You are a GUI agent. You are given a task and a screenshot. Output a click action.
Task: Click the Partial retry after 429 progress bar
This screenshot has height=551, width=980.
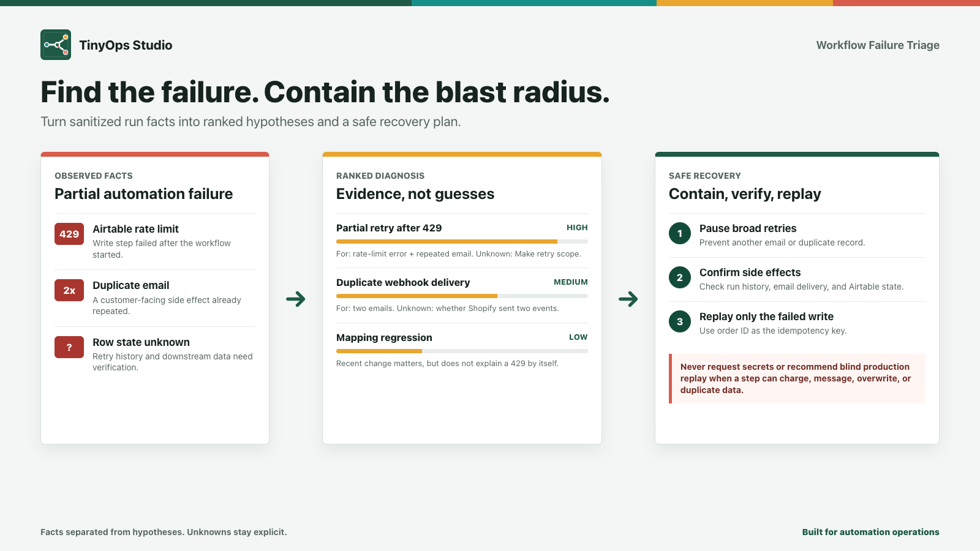(x=462, y=241)
